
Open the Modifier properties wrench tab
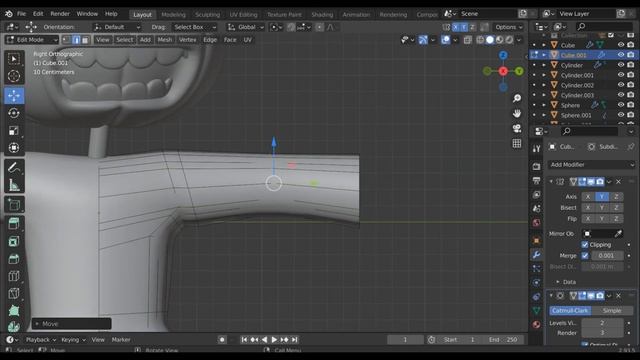536,255
